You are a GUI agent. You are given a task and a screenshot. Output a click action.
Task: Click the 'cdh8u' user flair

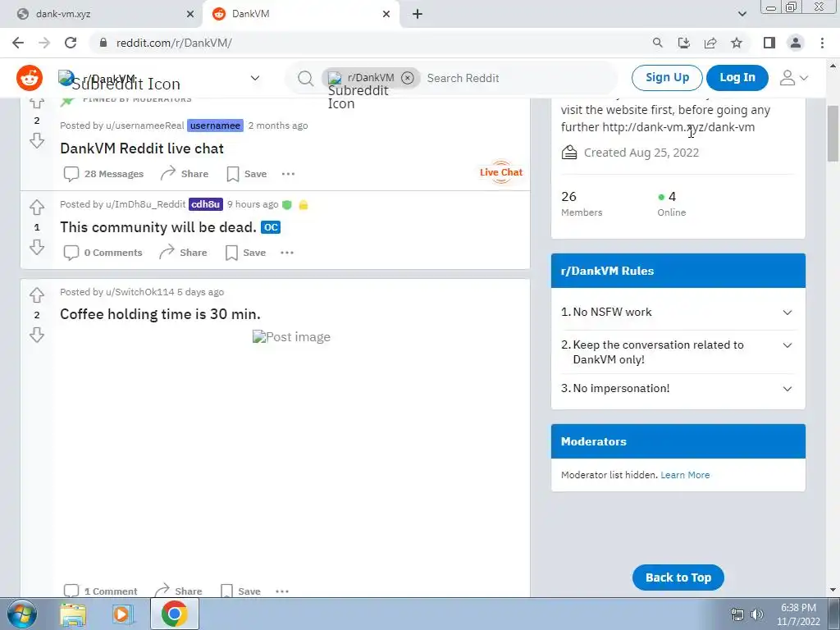click(206, 204)
